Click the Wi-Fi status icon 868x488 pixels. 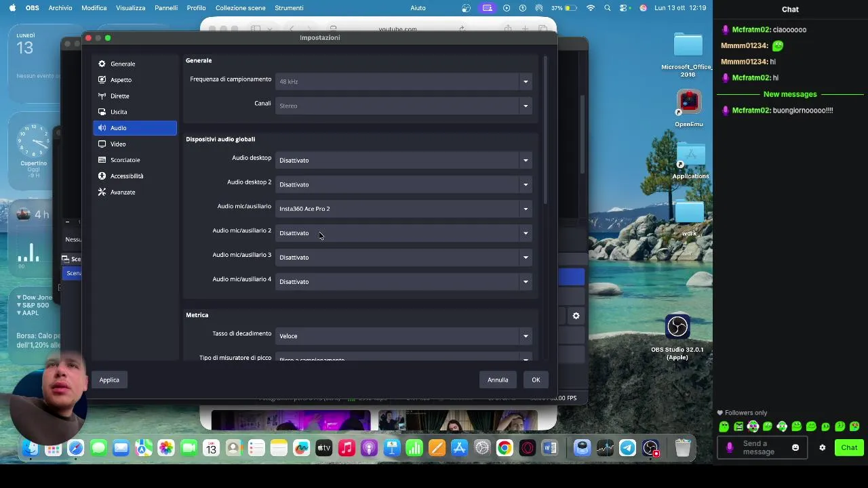click(591, 8)
